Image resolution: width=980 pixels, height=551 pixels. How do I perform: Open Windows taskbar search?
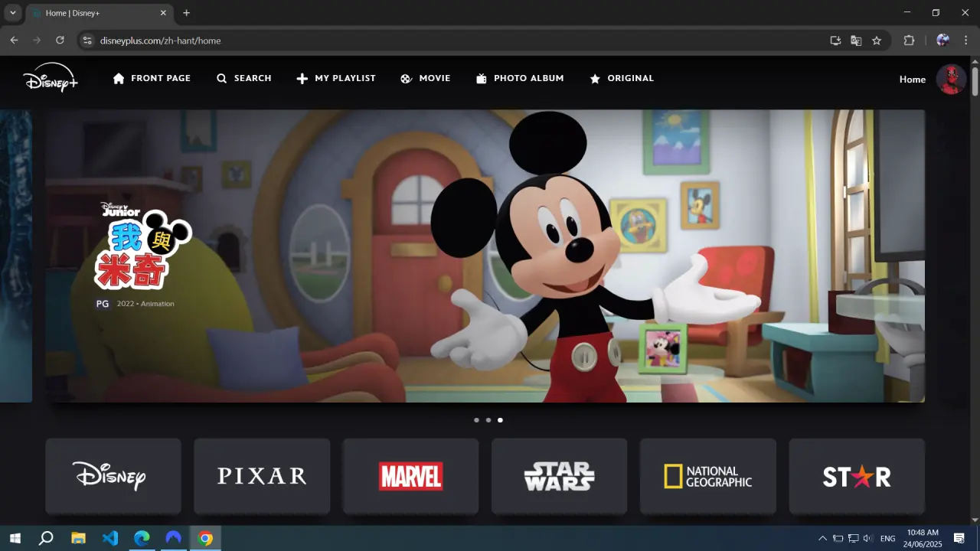[46, 538]
